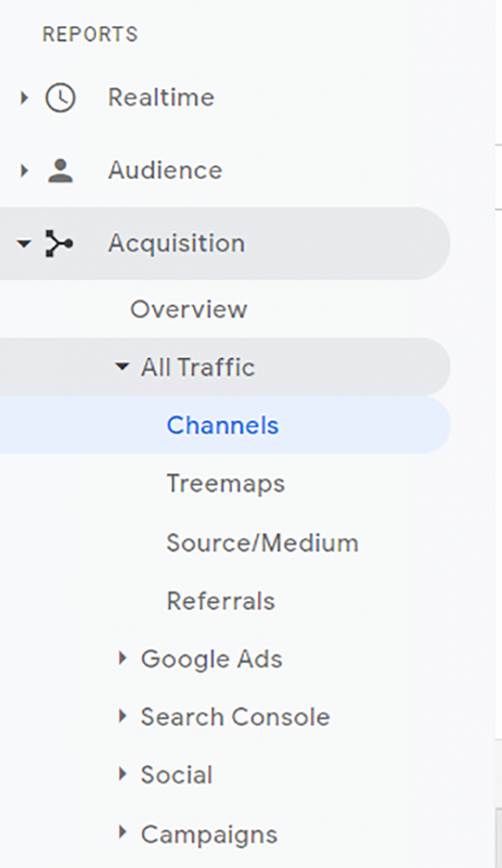
Task: Expand the Social submenu arrow
Action: 123,775
